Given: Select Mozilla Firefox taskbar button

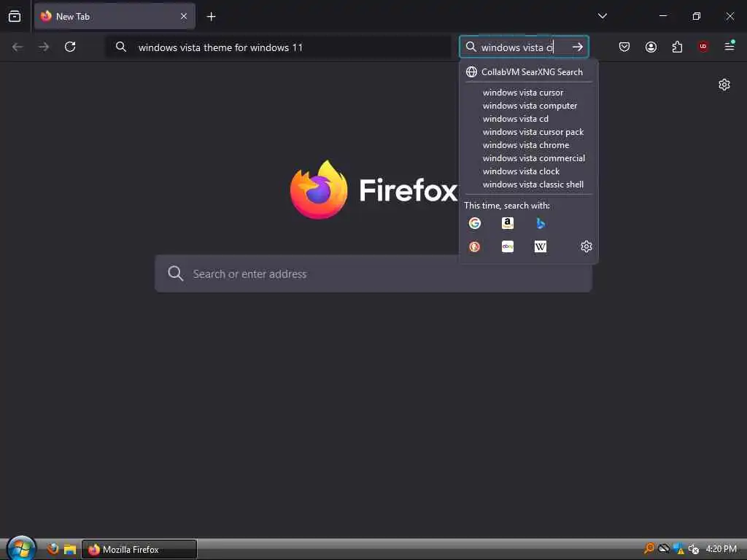Looking at the screenshot, I should [139, 549].
